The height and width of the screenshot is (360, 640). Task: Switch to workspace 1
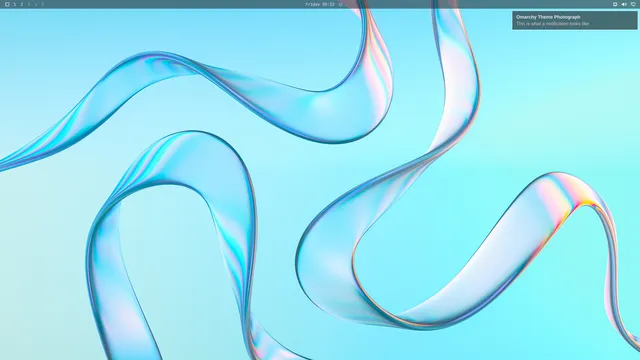pos(15,4)
